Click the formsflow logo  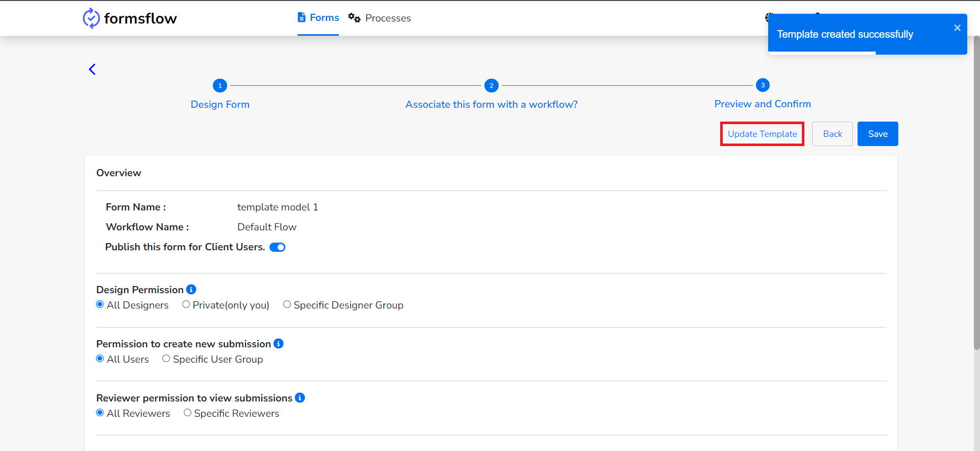click(x=130, y=18)
